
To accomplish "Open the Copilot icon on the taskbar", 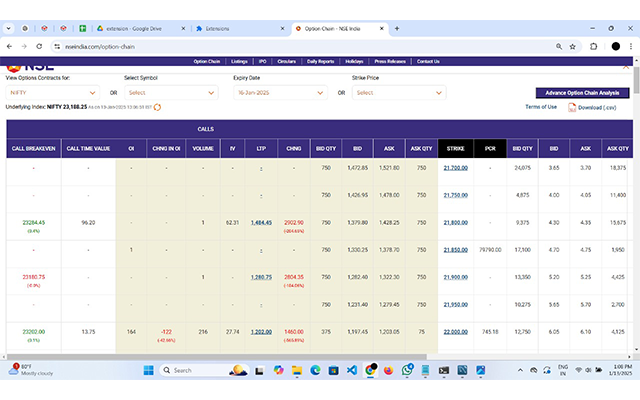I will 278,370.
